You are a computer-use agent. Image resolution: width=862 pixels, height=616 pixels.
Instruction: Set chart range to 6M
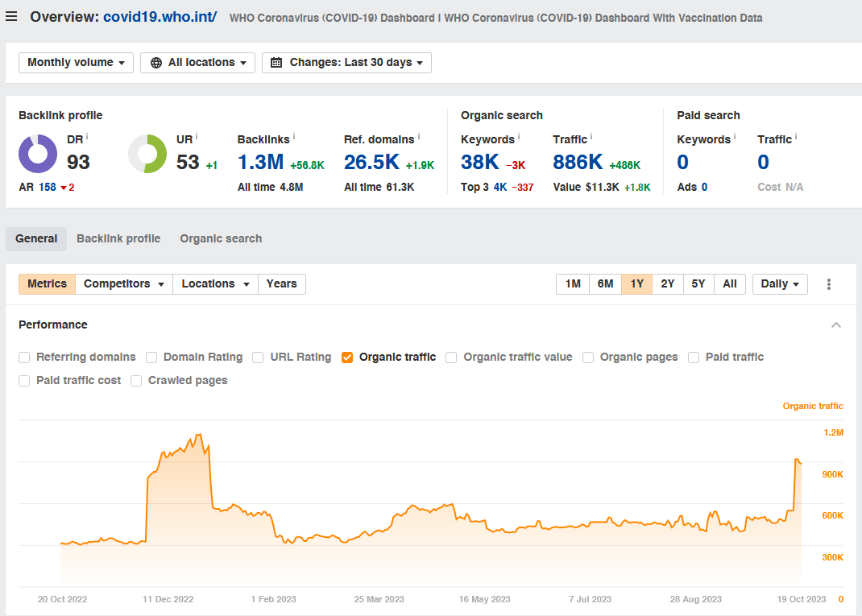pyautogui.click(x=605, y=284)
